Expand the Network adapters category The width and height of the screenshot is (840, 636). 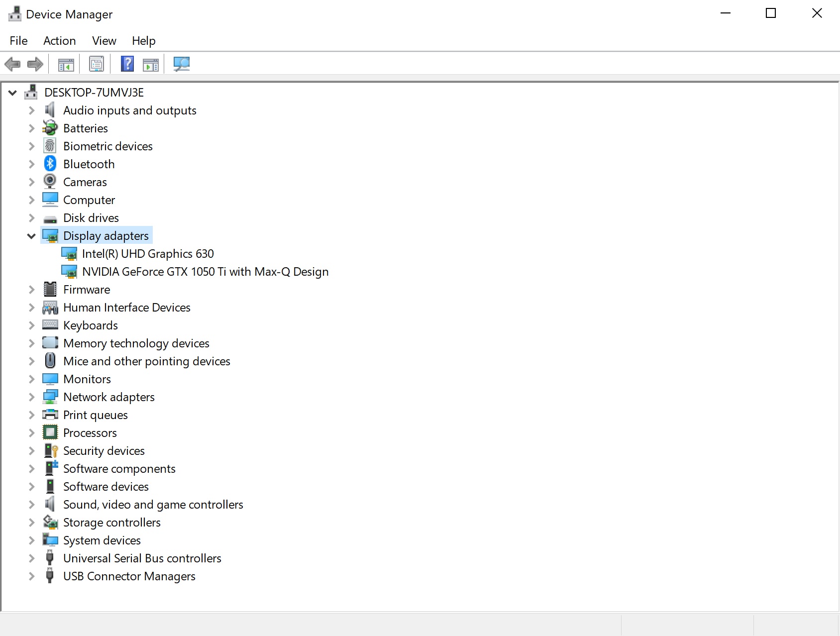31,397
